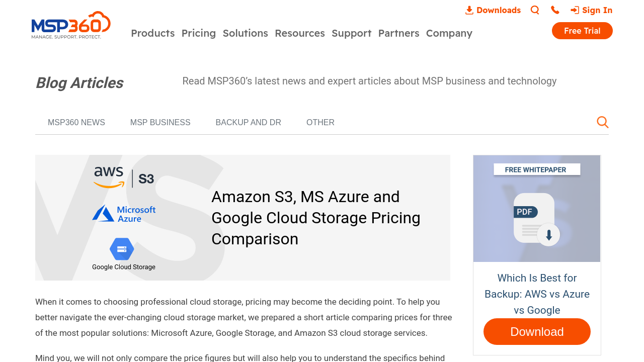Viewport: 644px width, 362px height.
Task: Open the Partners menu
Action: [x=399, y=33]
